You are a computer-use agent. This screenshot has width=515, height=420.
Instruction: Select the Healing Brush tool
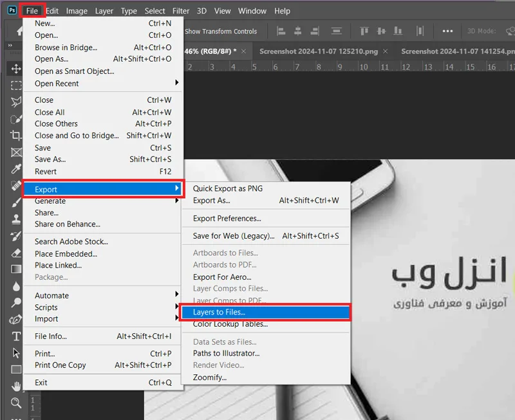pyautogui.click(x=15, y=186)
